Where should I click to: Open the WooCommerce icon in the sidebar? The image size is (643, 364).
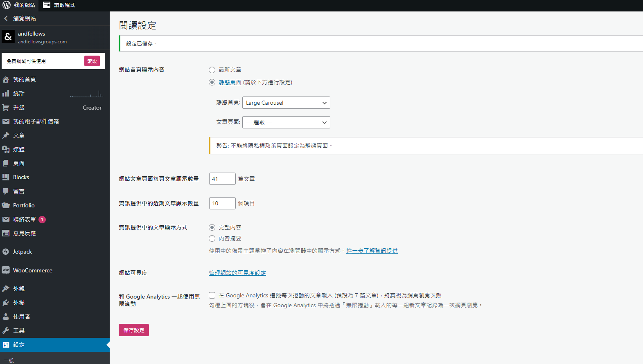point(6,270)
